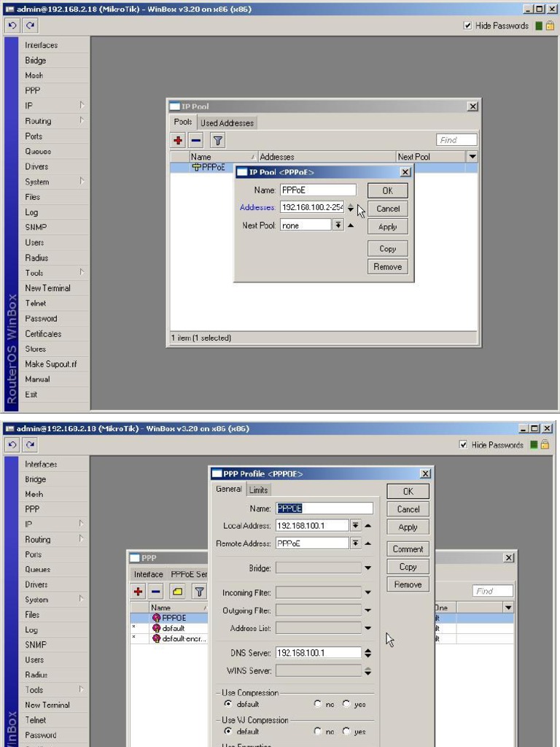Select Use VJ Compression no radio
The width and height of the screenshot is (560, 747).
pyautogui.click(x=318, y=731)
